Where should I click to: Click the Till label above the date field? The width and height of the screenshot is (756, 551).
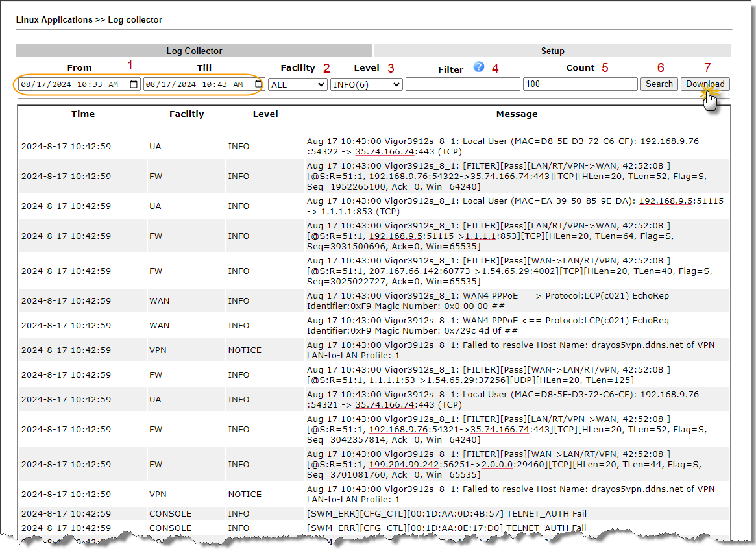[204, 68]
